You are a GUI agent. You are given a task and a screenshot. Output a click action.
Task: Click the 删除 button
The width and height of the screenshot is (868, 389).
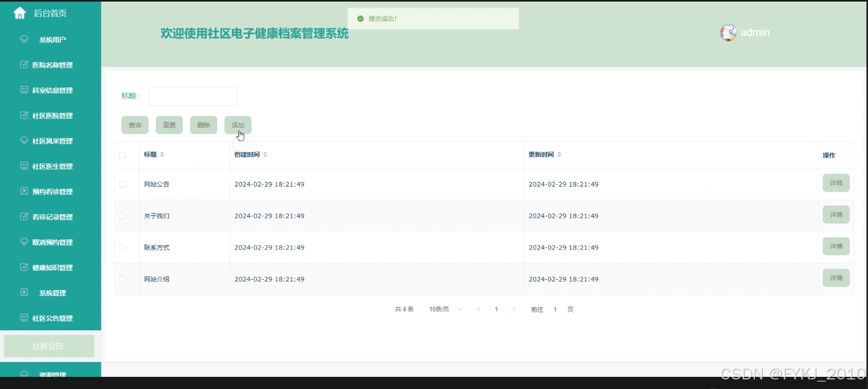(x=203, y=125)
